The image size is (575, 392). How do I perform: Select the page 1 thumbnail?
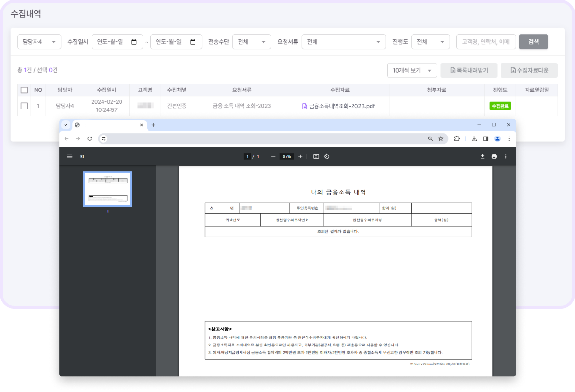[108, 189]
